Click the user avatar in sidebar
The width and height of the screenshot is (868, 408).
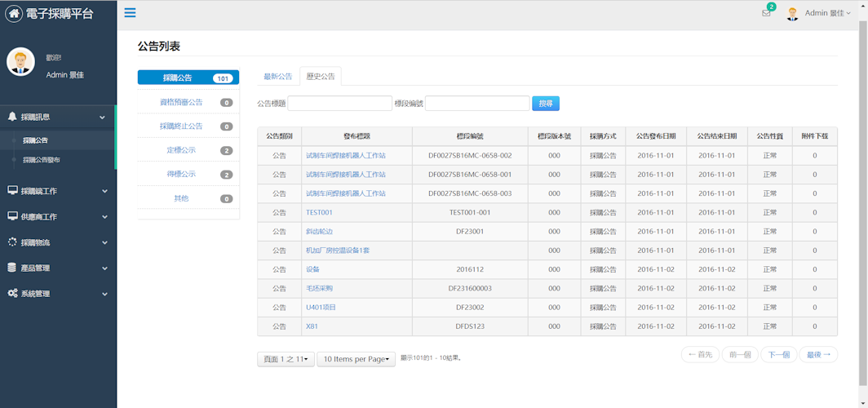20,62
